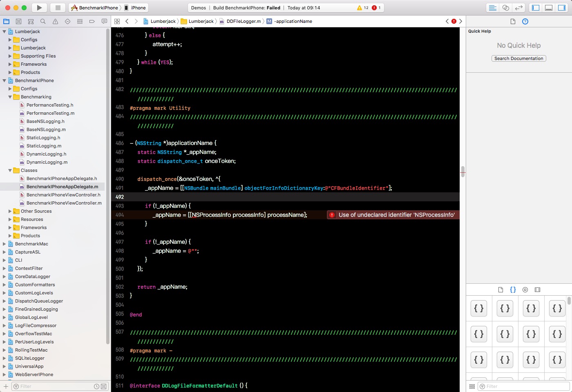Open the Debug navigator
Viewport: 572px width, 392px height.
click(x=79, y=21)
